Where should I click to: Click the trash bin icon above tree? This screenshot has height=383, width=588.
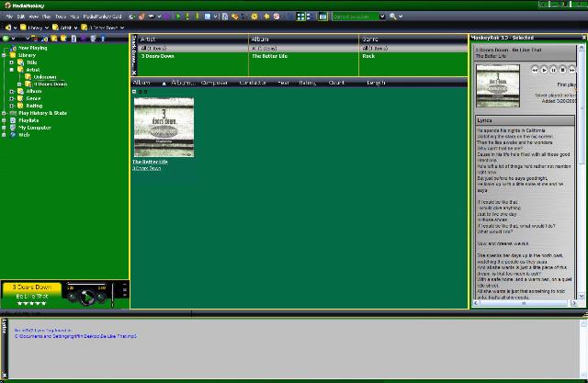point(93,39)
